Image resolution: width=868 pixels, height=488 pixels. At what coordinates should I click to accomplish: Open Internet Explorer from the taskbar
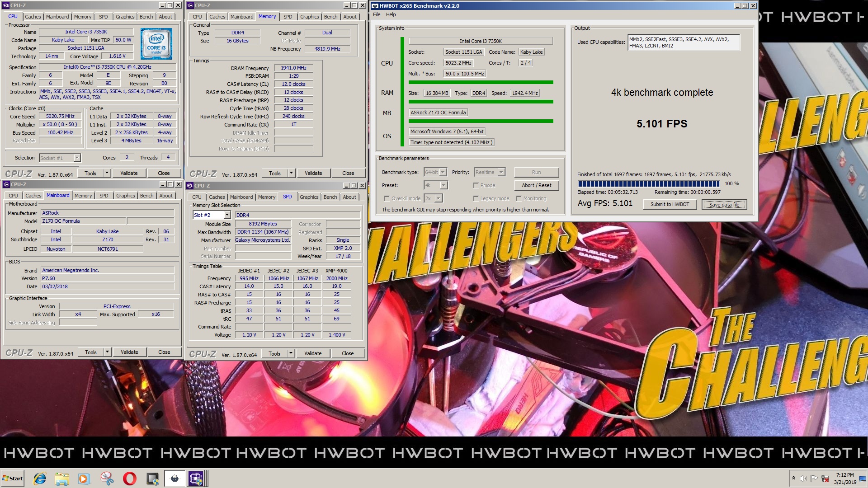point(40,479)
